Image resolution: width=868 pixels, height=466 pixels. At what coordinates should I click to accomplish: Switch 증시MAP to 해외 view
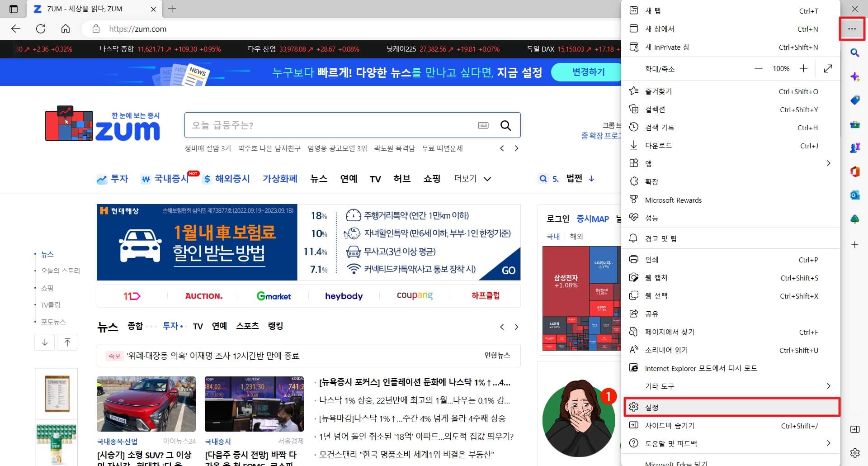click(x=576, y=236)
